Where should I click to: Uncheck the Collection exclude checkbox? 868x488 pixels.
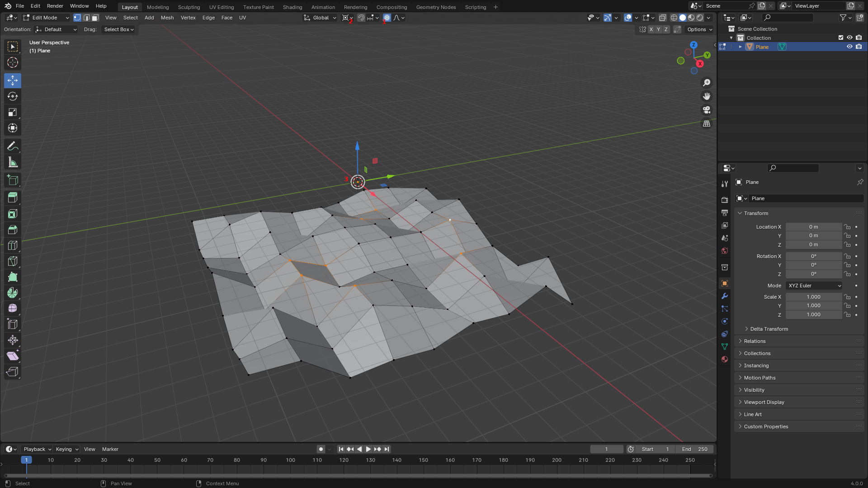(x=841, y=38)
